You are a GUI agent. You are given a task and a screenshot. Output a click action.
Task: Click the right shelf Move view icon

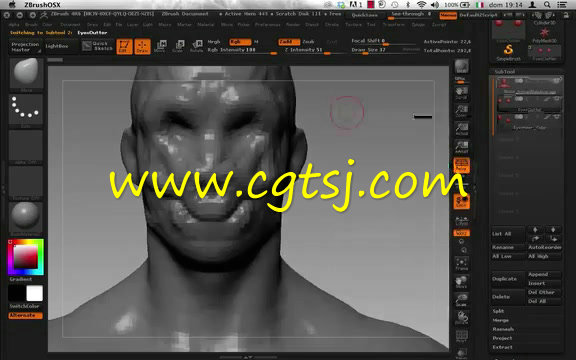(461, 282)
